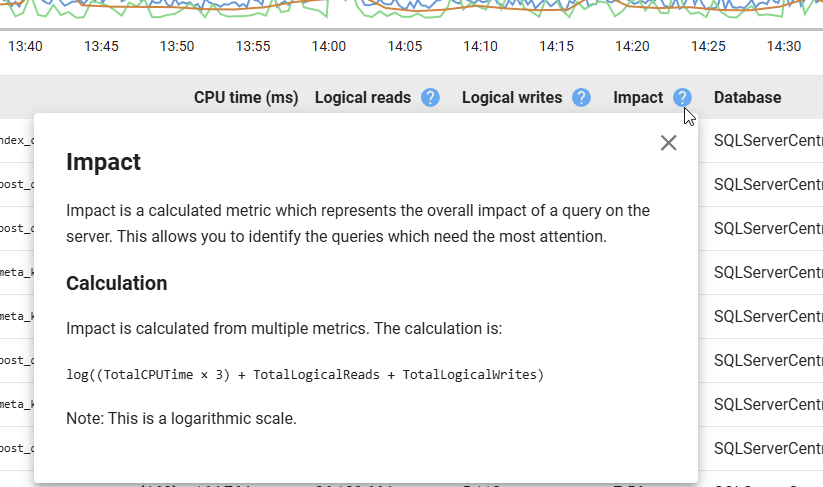Click the 14:05 time axis label

point(405,46)
